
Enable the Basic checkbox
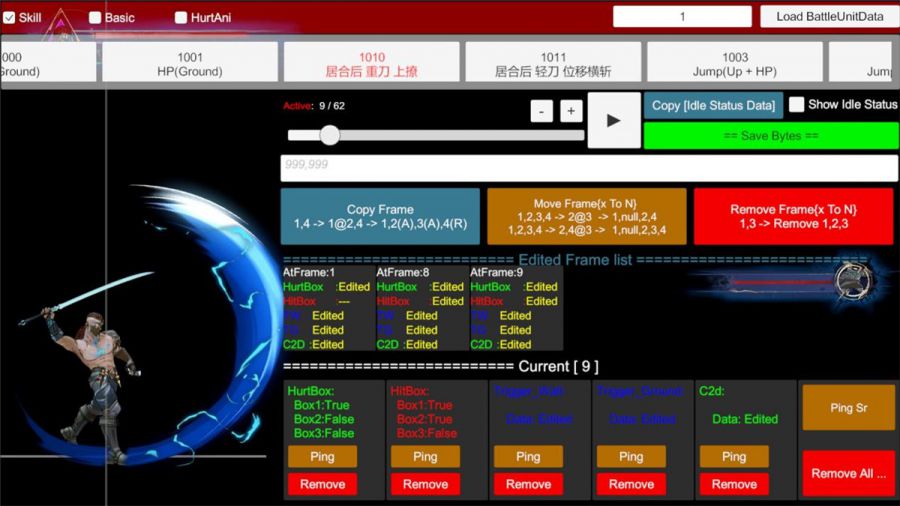(x=95, y=18)
